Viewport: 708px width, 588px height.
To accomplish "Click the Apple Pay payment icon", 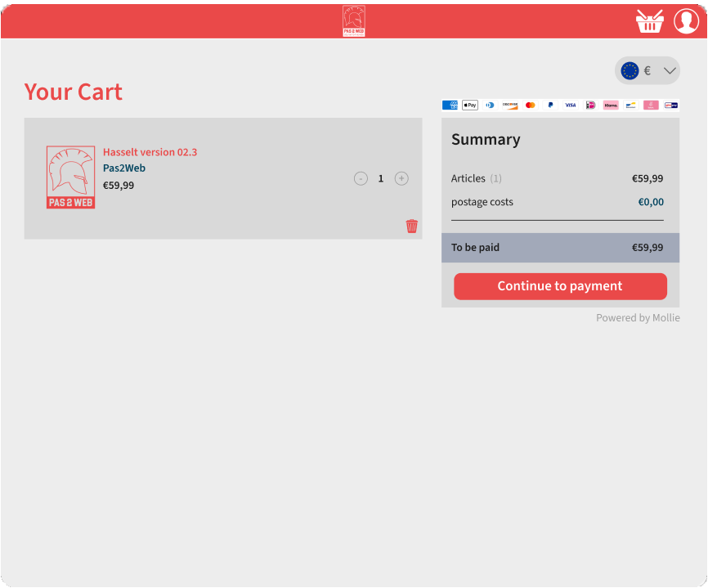I will [470, 105].
